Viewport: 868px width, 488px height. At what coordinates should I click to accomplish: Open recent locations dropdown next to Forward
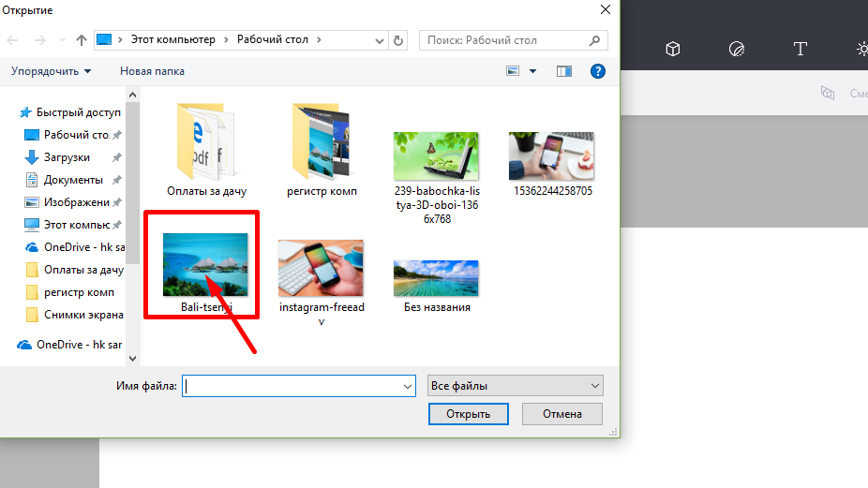(62, 40)
